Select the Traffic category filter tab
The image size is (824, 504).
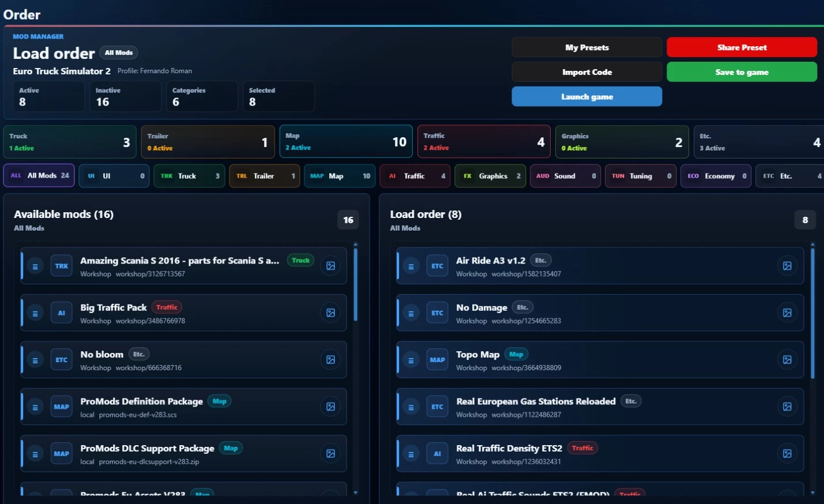[x=415, y=176]
